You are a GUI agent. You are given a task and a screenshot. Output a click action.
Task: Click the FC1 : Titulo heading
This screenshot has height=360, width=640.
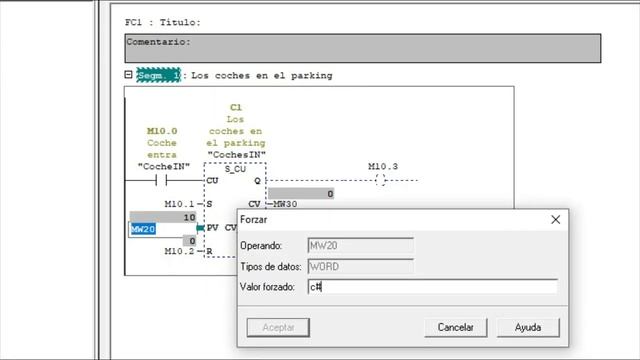tap(163, 22)
